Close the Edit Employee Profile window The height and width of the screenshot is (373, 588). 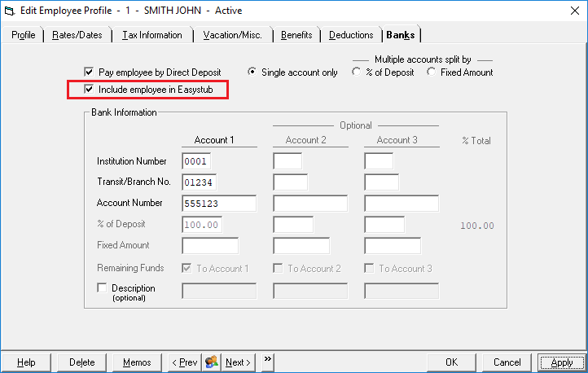[575, 11]
